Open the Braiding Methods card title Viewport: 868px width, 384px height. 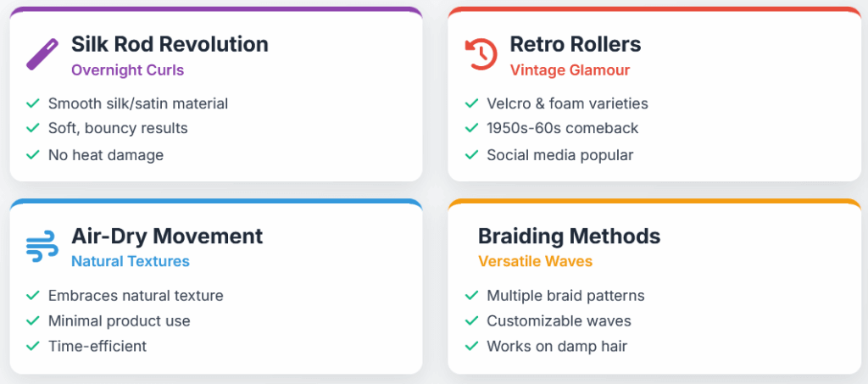tap(569, 236)
